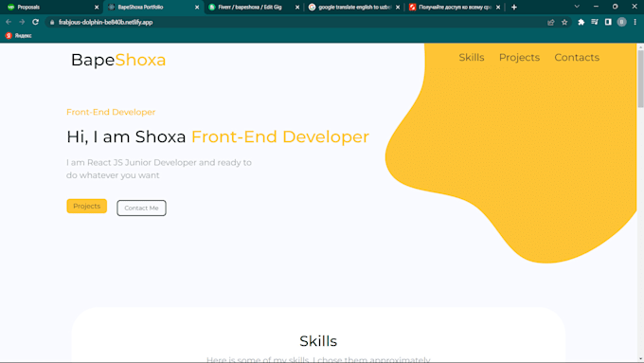
Task: Close the Russian-titled red icon tab
Action: [498, 7]
